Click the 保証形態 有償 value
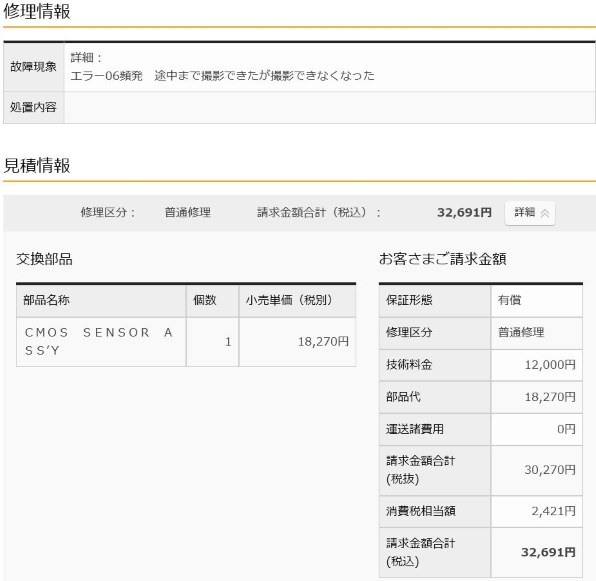The image size is (596, 581). [509, 300]
